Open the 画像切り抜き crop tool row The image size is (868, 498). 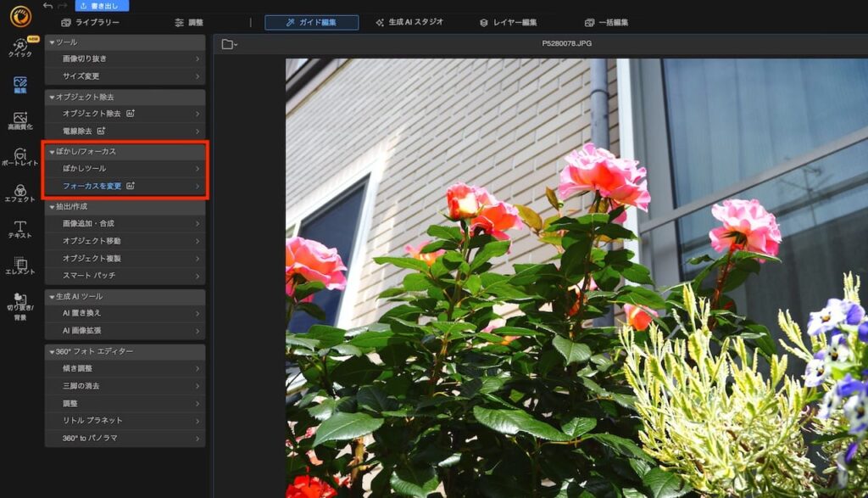tap(125, 59)
